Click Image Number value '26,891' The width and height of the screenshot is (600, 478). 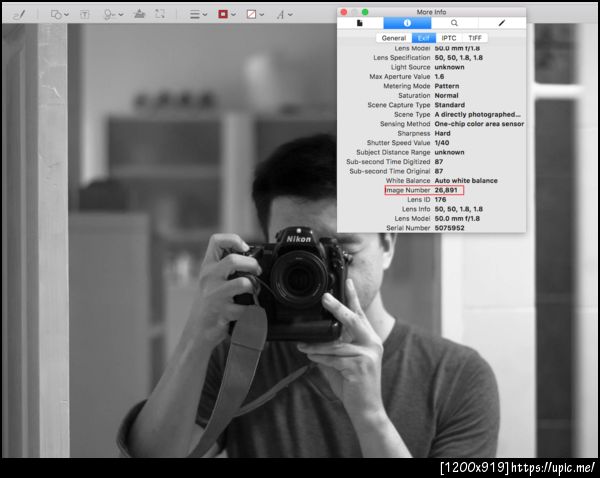pyautogui.click(x=446, y=190)
